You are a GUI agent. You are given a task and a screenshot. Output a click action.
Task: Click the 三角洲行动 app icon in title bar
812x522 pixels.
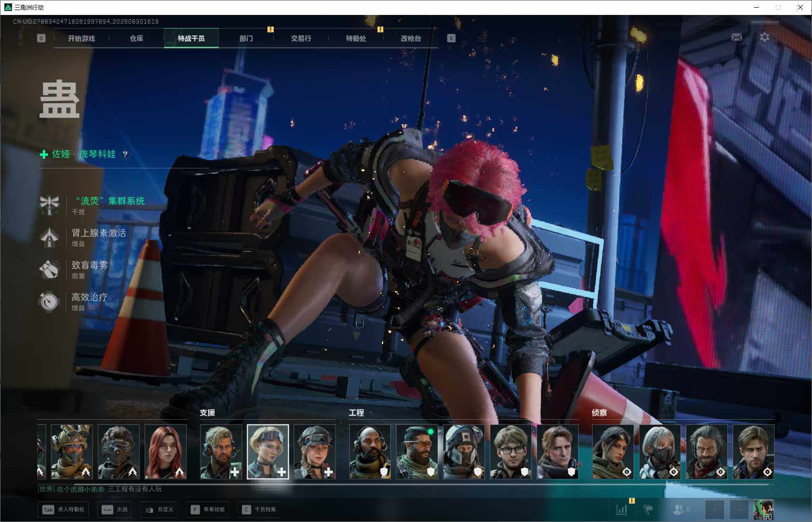(x=8, y=7)
